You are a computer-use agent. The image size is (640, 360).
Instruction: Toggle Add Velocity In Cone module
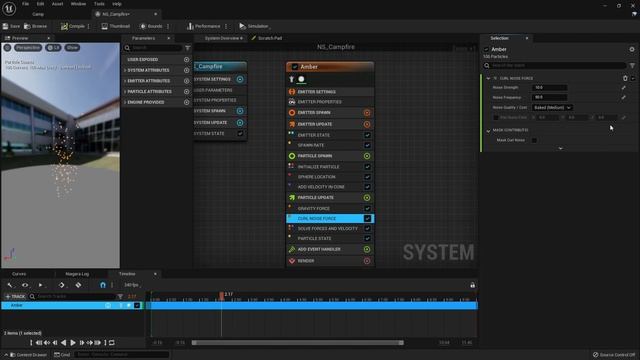click(x=367, y=187)
